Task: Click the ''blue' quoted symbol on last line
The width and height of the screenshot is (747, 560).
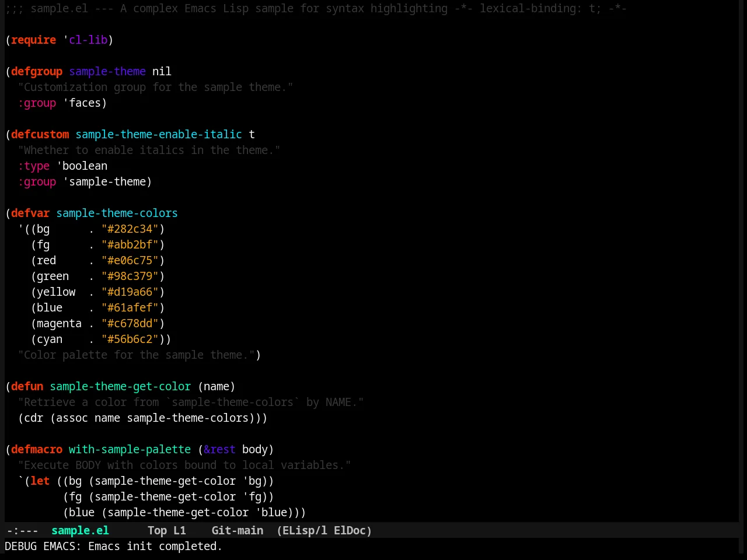Action: (x=271, y=512)
